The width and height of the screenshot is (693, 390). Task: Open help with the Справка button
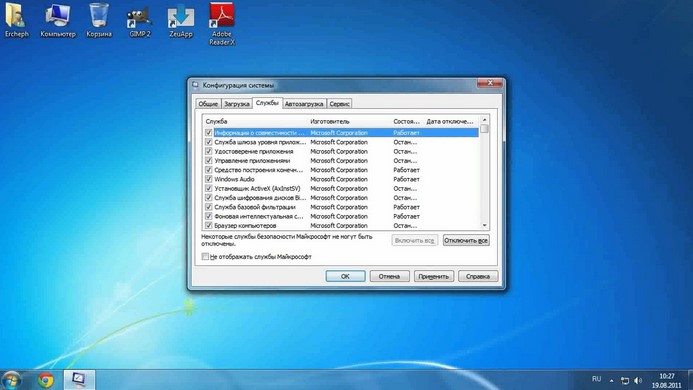pos(478,276)
